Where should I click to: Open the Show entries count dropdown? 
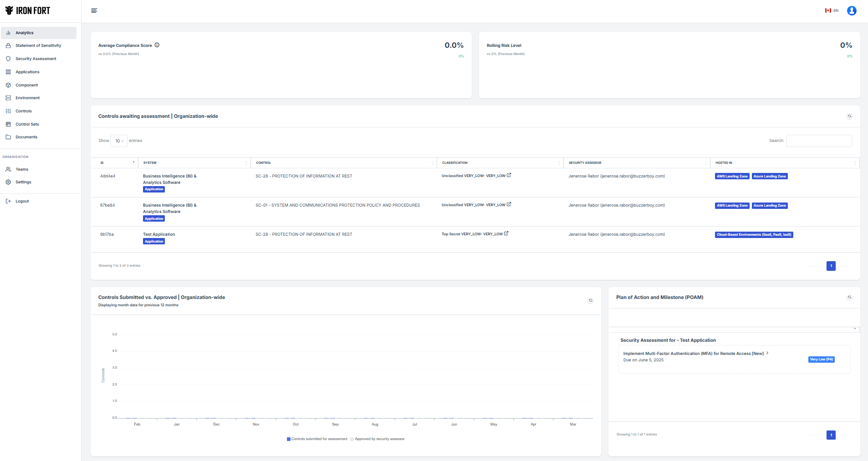pyautogui.click(x=119, y=141)
